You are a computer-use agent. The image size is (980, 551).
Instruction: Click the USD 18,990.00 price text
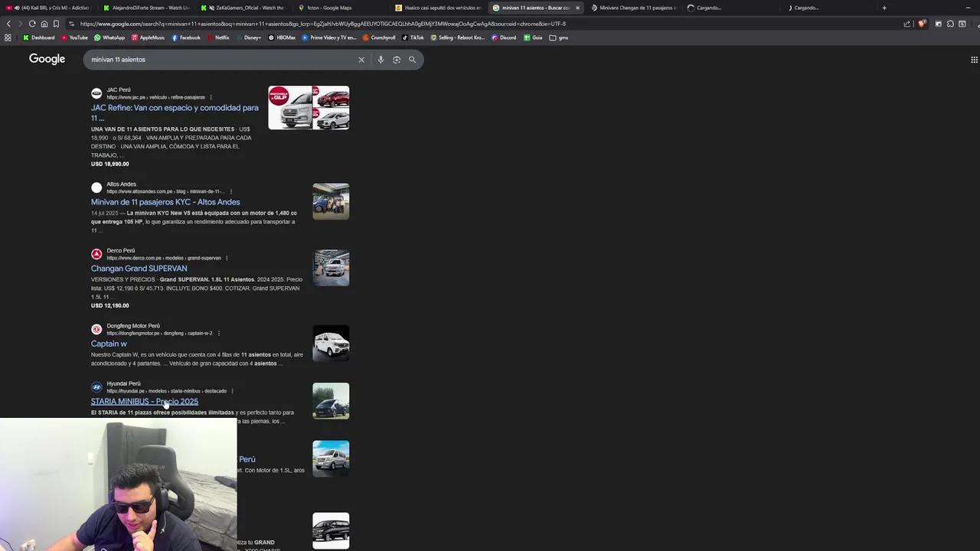click(x=109, y=164)
